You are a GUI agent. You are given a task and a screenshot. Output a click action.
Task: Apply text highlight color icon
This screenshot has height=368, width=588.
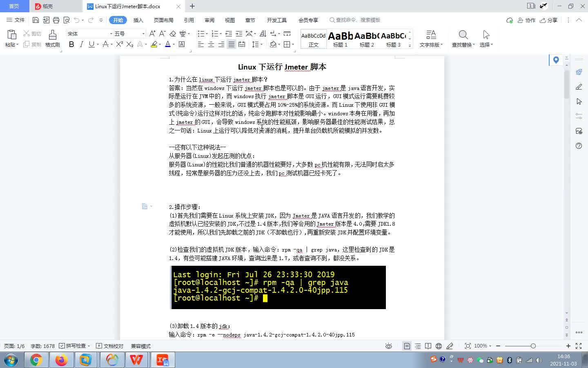pyautogui.click(x=153, y=44)
